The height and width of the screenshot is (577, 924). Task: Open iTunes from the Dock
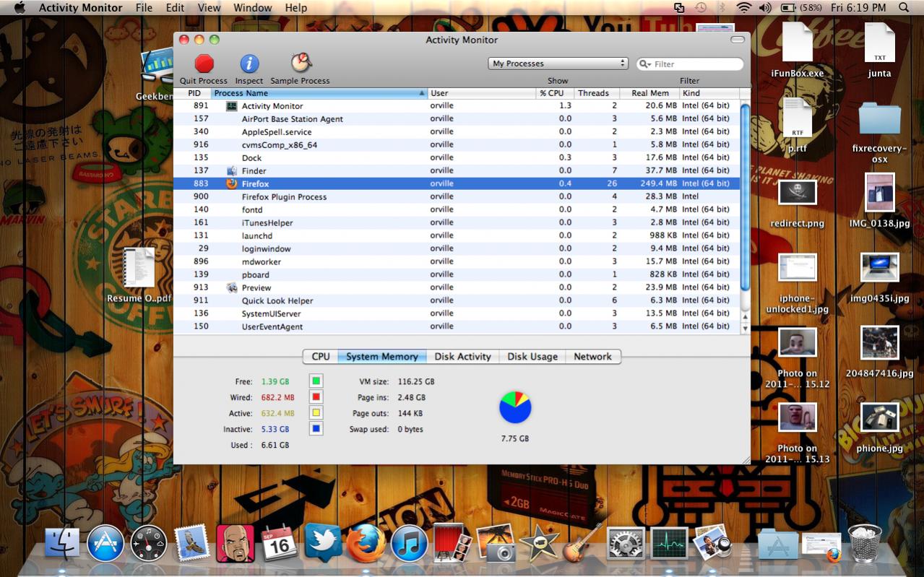(410, 543)
